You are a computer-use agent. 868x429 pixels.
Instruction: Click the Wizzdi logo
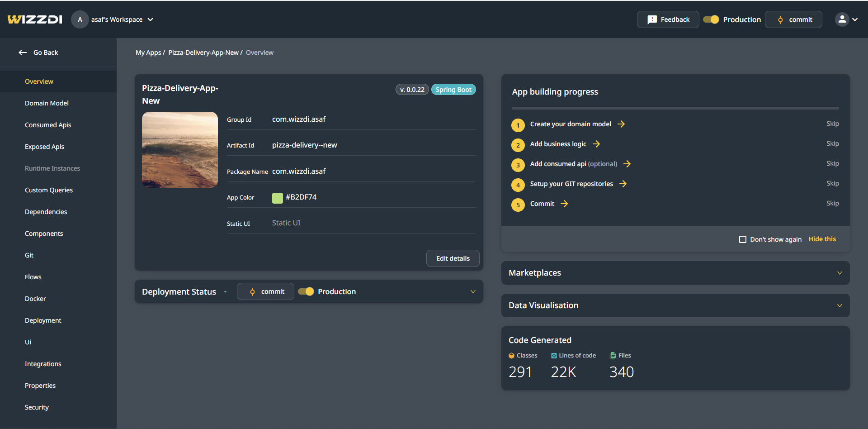35,19
